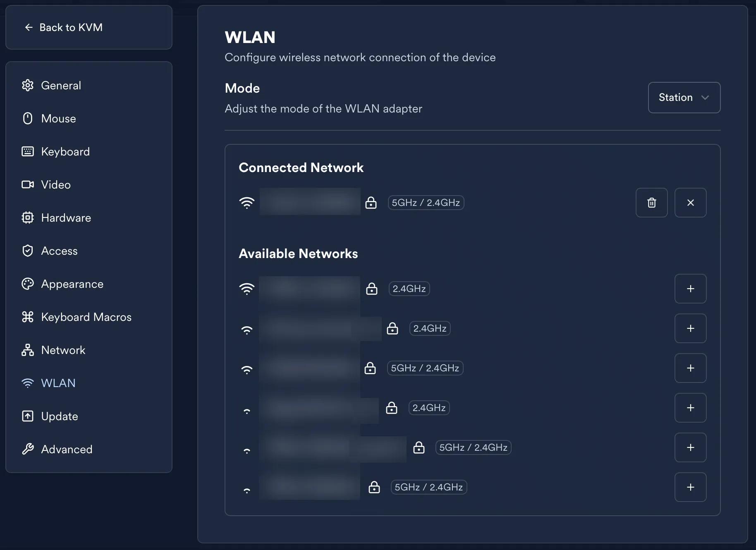Add the first available 2.4GHz network
756x550 pixels.
click(690, 289)
